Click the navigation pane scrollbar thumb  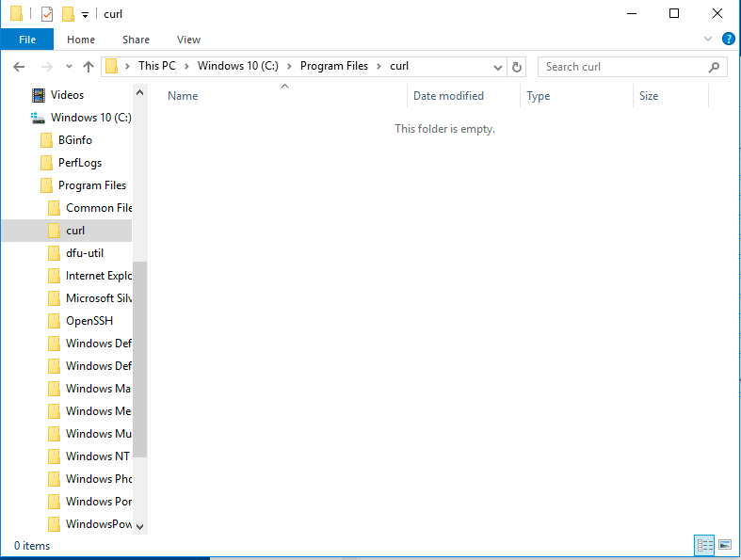pos(140,360)
